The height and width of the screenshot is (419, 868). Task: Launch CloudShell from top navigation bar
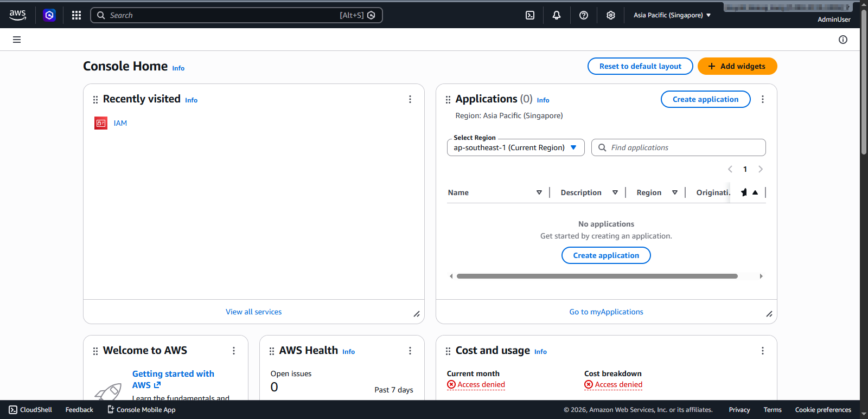pos(530,15)
